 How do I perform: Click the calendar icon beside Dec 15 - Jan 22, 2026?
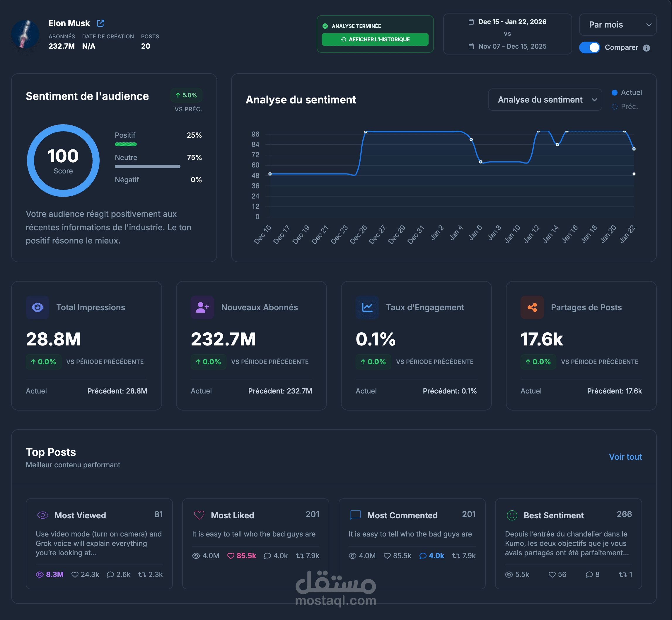(471, 22)
